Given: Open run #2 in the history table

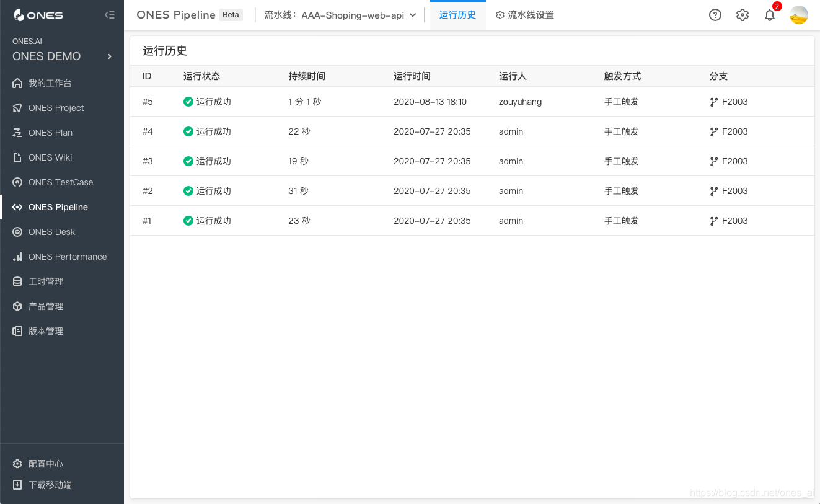Looking at the screenshot, I should pos(472,191).
